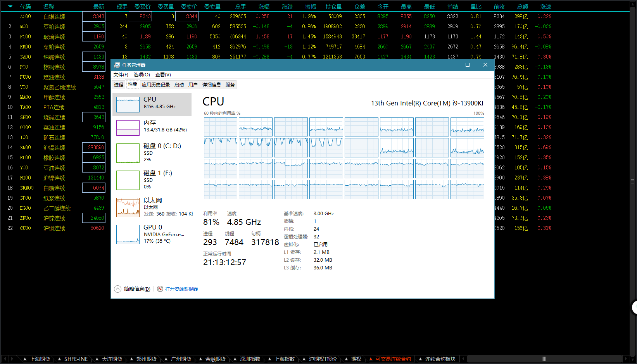Open the 选项(O) menu
This screenshot has height=364, width=637.
click(x=142, y=75)
